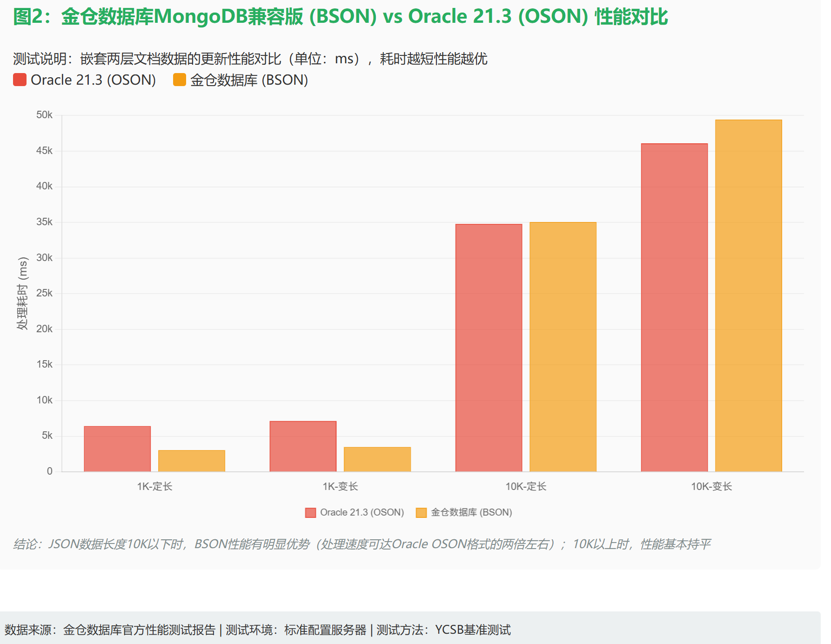Click the 金仓数据库 bar for 1K-变长

coord(377,460)
